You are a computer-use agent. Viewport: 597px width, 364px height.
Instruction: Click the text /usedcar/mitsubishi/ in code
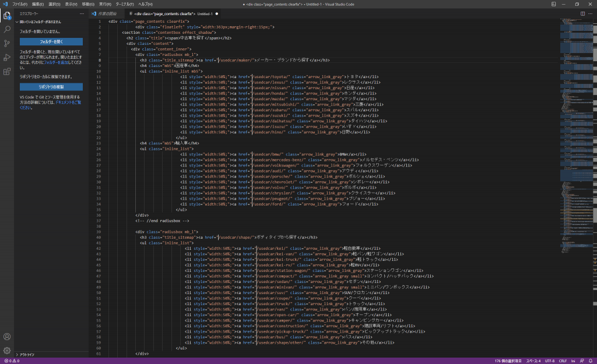point(276,104)
